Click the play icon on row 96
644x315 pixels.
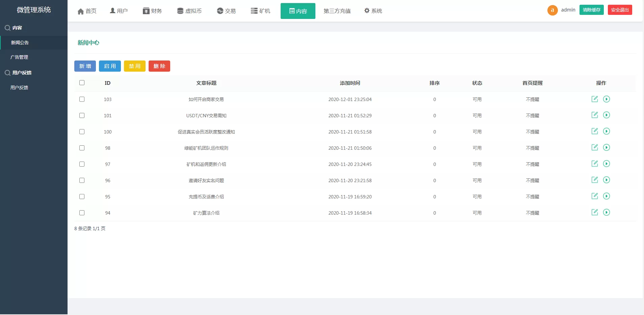point(607,180)
